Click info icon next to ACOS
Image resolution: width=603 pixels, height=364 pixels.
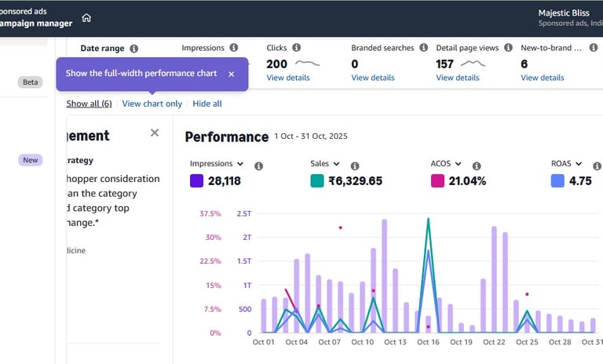477,166
